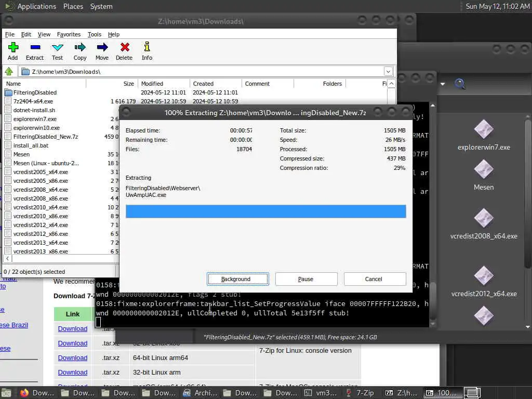Viewport: 532px width, 399px height.
Task: Select explorerwin10.exe in 7-Zip list
Action: (36, 128)
